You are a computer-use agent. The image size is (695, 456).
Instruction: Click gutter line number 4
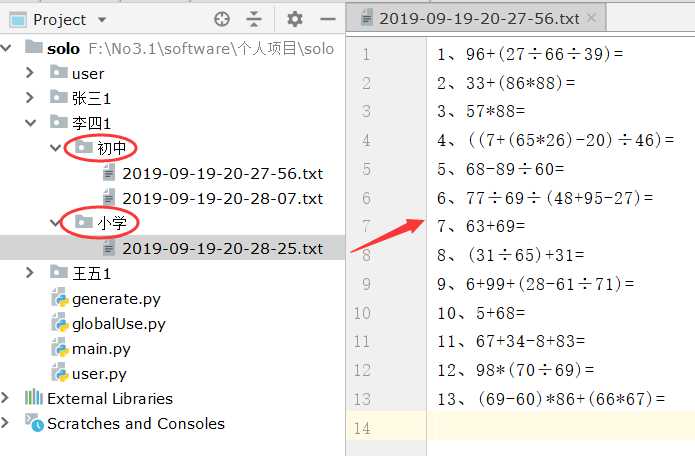(x=366, y=140)
